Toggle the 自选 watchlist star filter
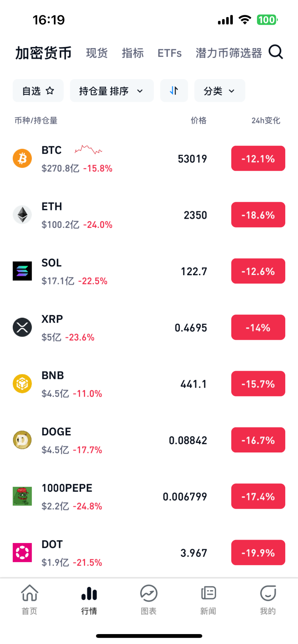The height and width of the screenshot is (644, 298). tap(38, 91)
